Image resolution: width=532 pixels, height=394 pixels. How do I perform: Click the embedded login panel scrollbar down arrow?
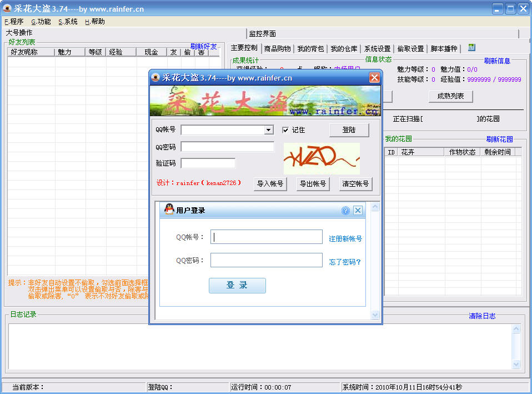coord(375,315)
